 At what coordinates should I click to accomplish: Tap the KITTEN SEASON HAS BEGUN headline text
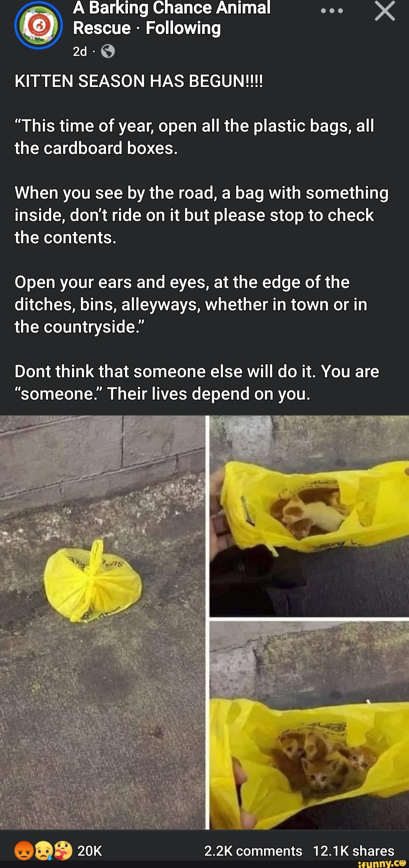coord(139,81)
